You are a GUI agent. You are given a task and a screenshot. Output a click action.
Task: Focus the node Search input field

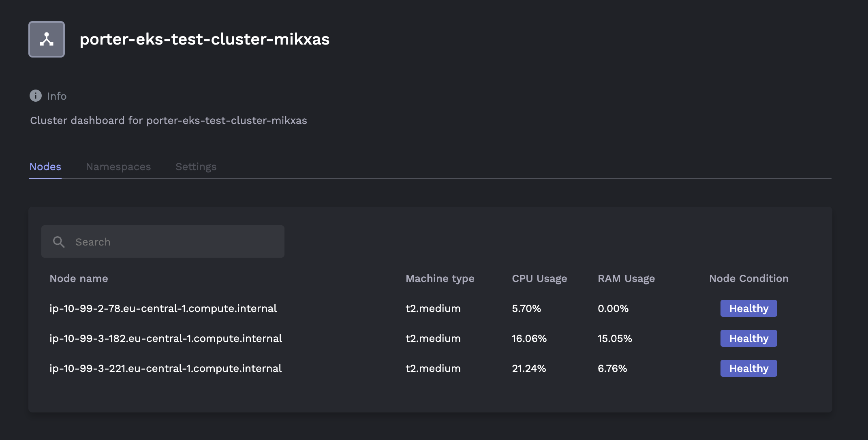tap(174, 242)
